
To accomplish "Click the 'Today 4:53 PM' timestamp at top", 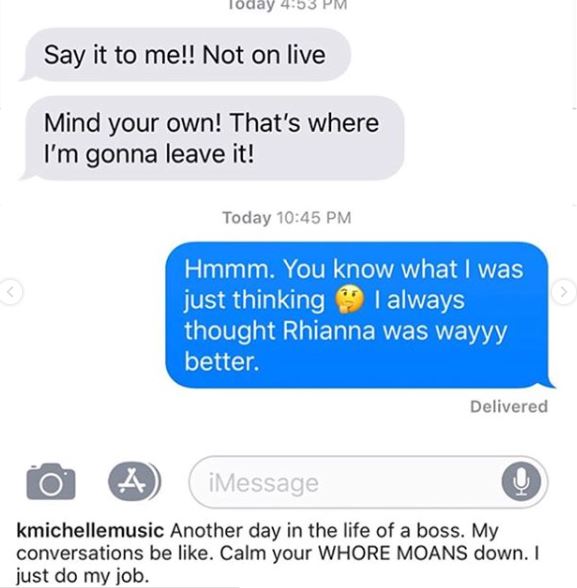I will tap(288, 5).
